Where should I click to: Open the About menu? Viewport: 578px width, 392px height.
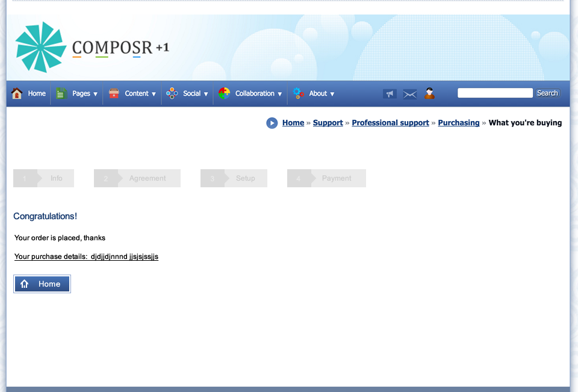[x=322, y=94]
